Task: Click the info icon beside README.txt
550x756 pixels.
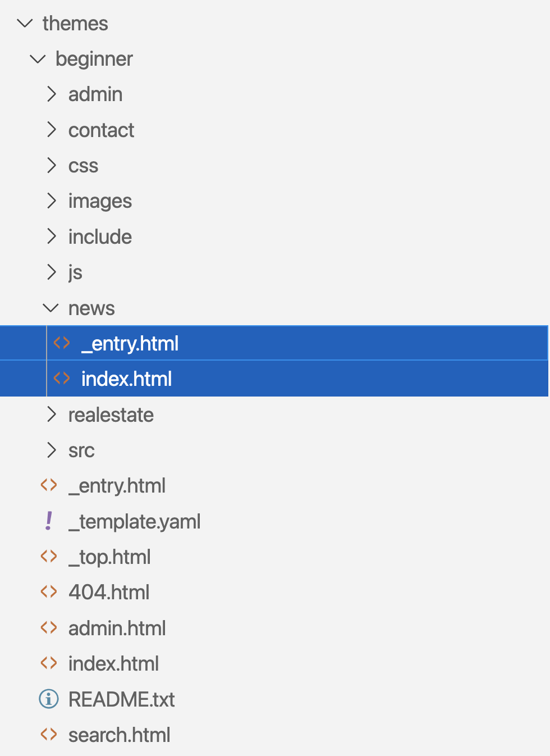Action: (x=49, y=699)
